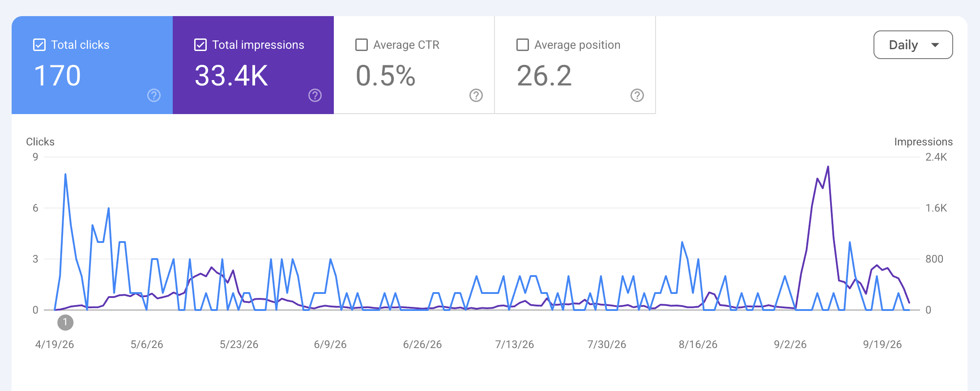
Task: Click the 5/6/26 date label
Action: click(147, 344)
